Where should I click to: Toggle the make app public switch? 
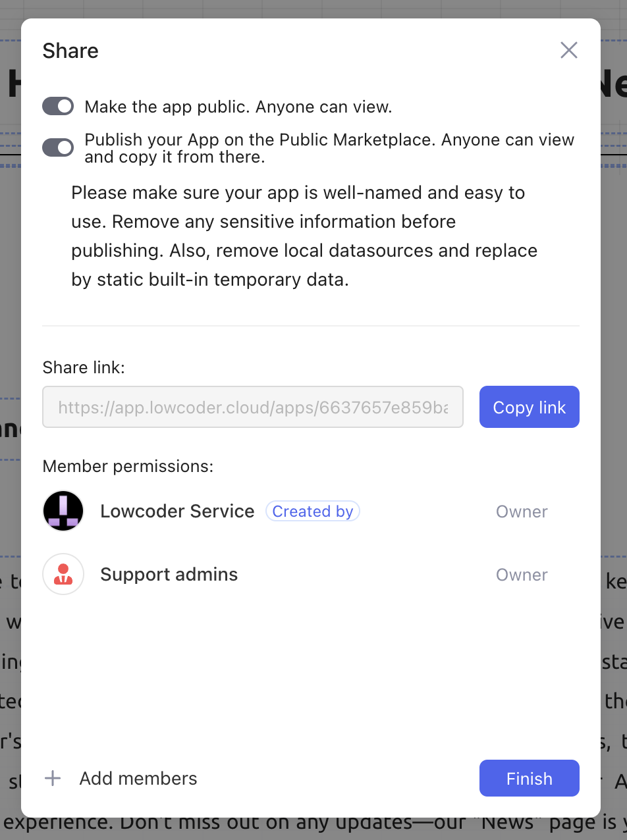58,106
